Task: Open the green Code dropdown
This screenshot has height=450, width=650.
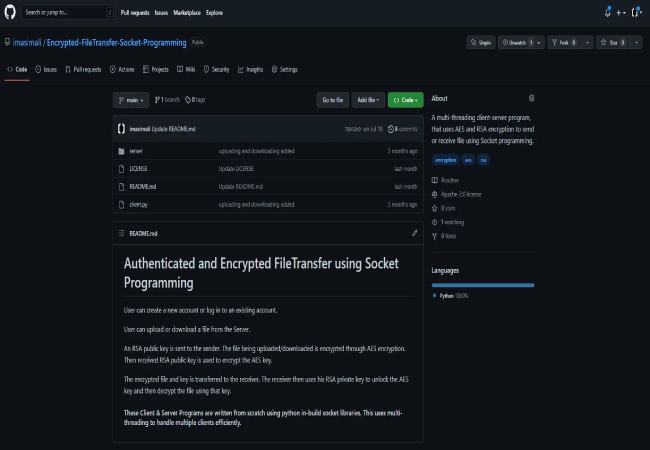Action: coord(405,100)
